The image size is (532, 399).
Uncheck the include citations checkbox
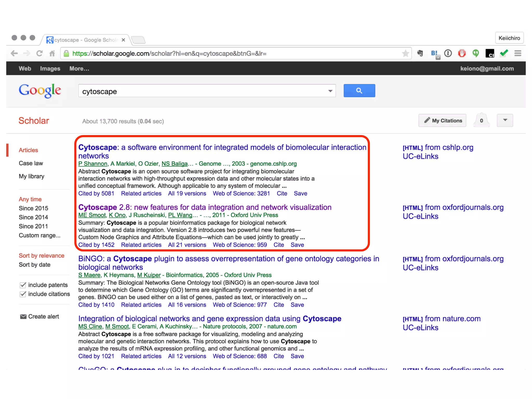(23, 294)
